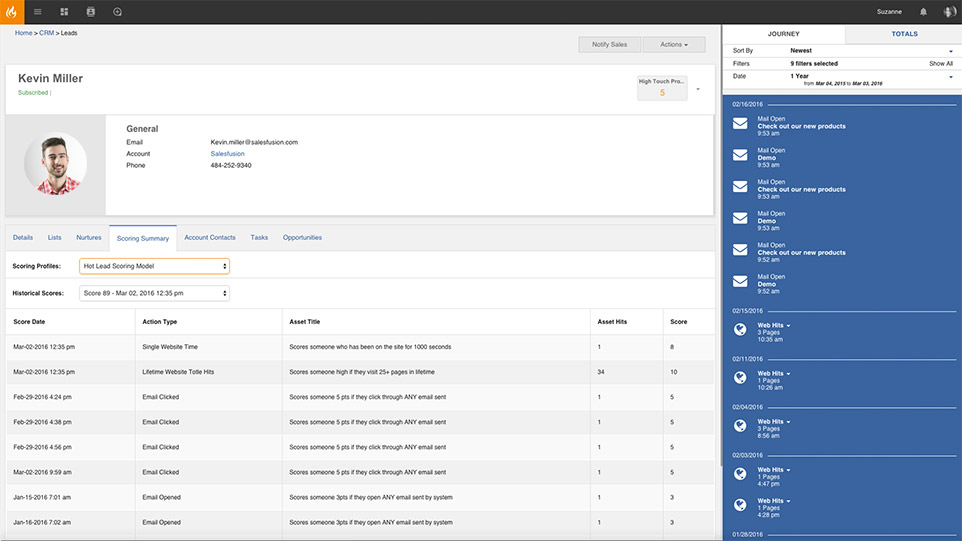Expand the arrow next to High Touch score
Screen dimensions: 962x541
(x=698, y=90)
